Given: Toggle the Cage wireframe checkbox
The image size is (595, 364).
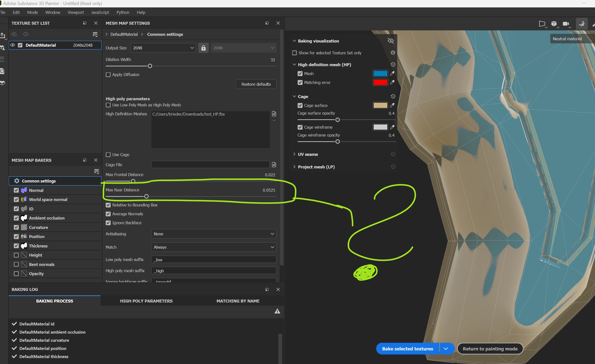Looking at the screenshot, I should point(300,127).
